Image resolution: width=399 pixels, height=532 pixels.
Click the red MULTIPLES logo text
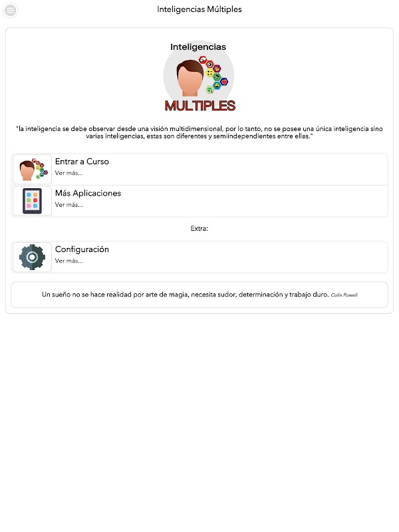point(200,106)
